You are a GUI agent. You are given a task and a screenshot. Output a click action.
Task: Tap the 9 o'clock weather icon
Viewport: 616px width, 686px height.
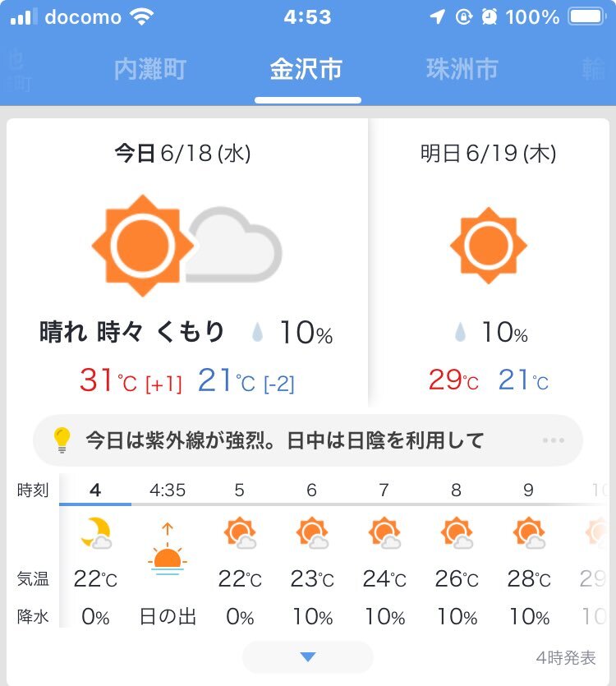pos(529,532)
